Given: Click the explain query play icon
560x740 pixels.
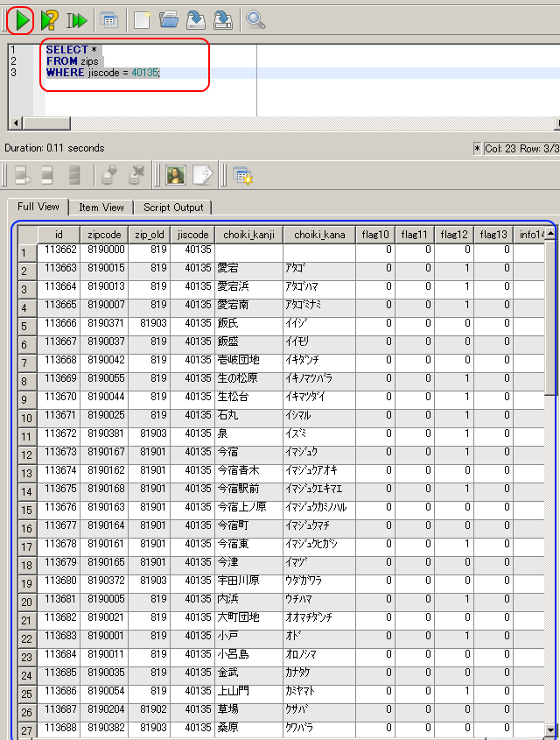Looking at the screenshot, I should [x=50, y=20].
